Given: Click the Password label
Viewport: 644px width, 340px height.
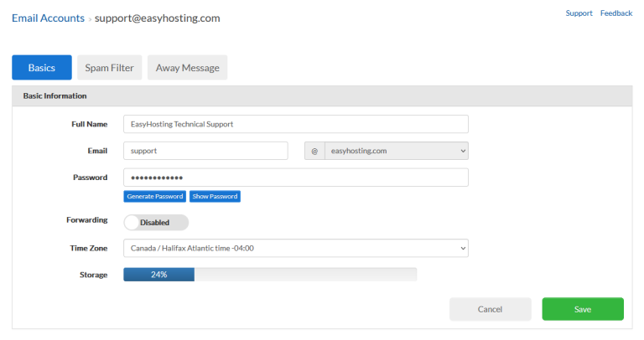Looking at the screenshot, I should (x=91, y=178).
